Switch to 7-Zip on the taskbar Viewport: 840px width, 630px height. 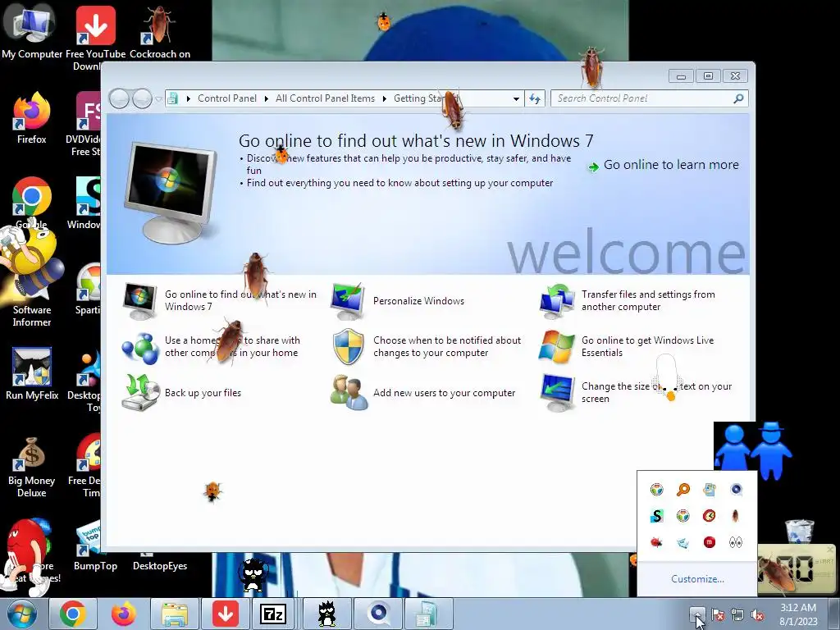(273, 614)
